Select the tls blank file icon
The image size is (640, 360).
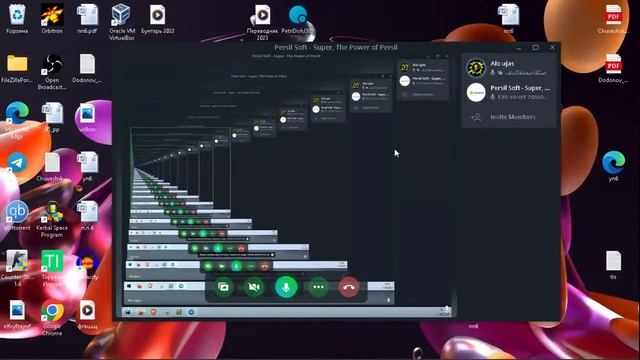(613, 264)
